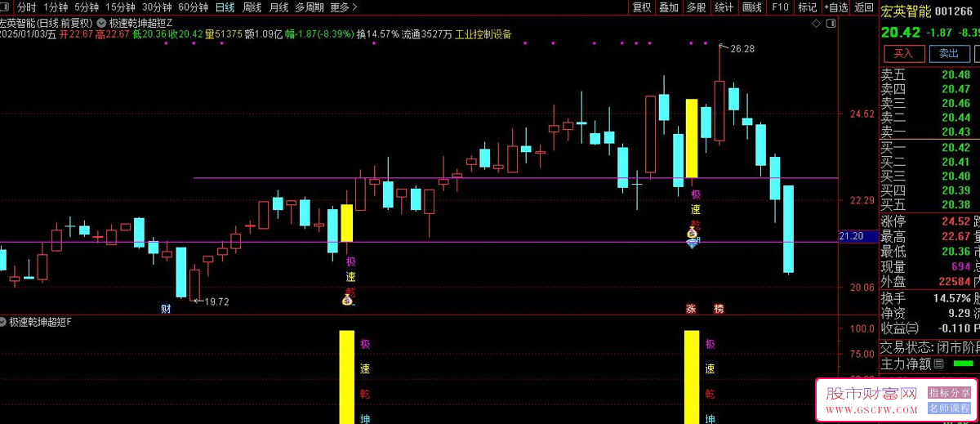Click the 宏英智能 stock name header
This screenshot has width=980, height=424.
[x=904, y=11]
